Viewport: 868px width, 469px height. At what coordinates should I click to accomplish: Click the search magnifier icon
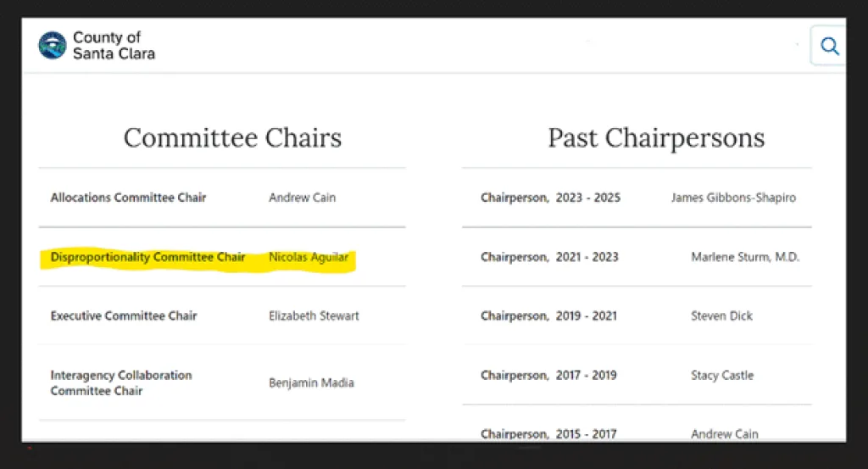click(x=829, y=47)
